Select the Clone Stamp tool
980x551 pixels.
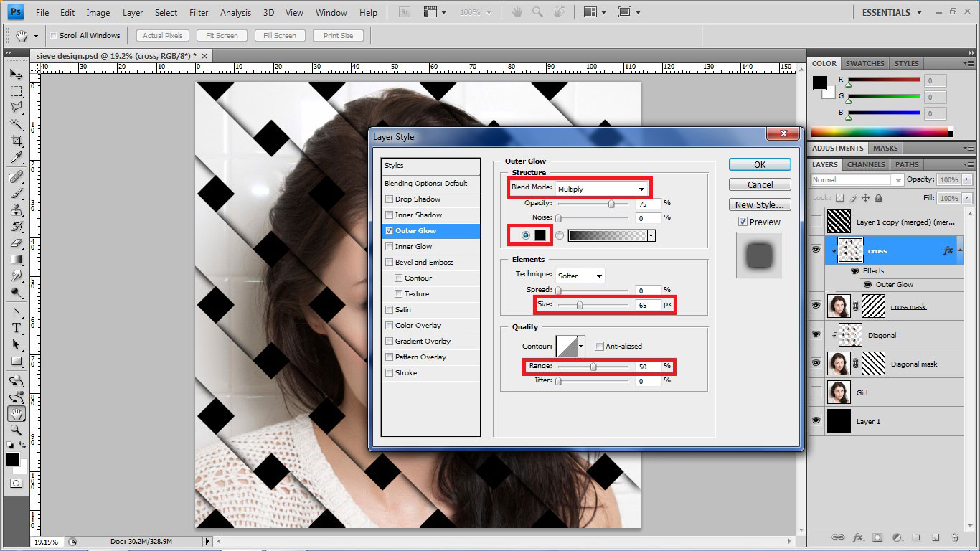click(16, 209)
